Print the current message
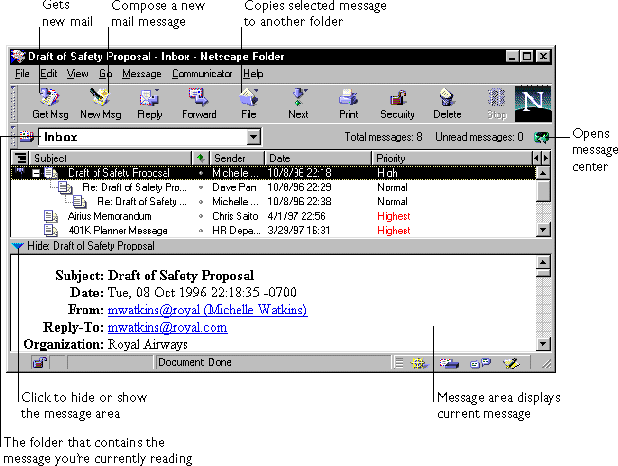 coord(348,102)
